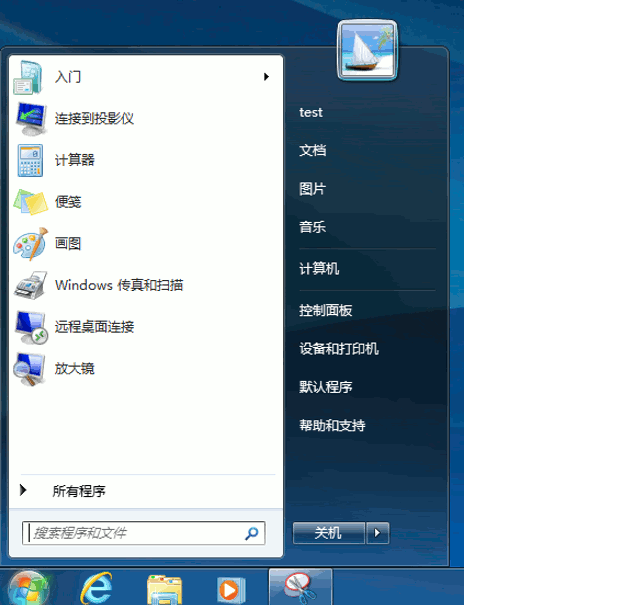Screen dimensions: 640x605
Task: Open the shutdown options arrow next to 关机
Action: click(x=378, y=533)
